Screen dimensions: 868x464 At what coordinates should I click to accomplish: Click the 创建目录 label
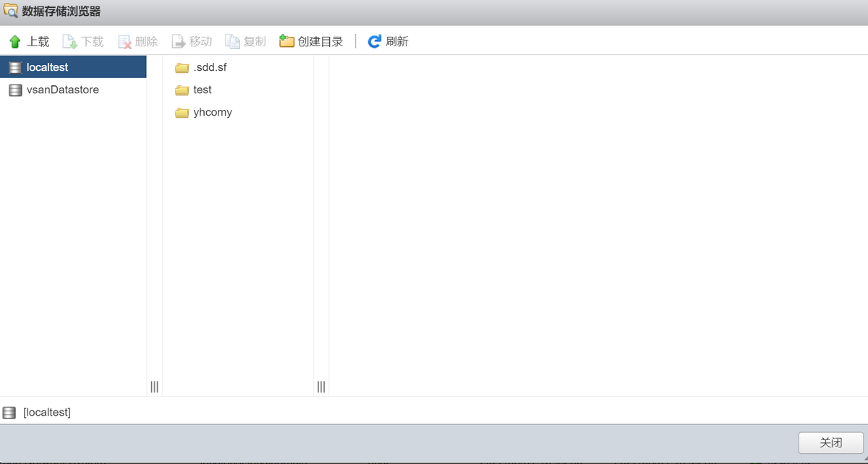pos(320,42)
